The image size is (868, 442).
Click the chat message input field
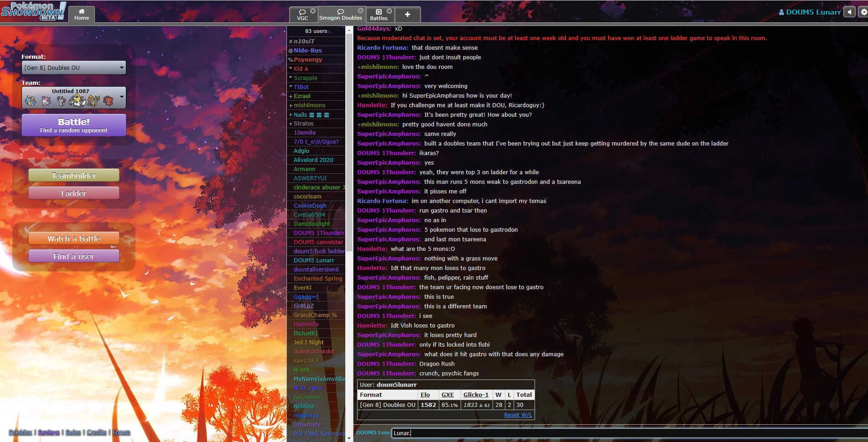pos(629,433)
